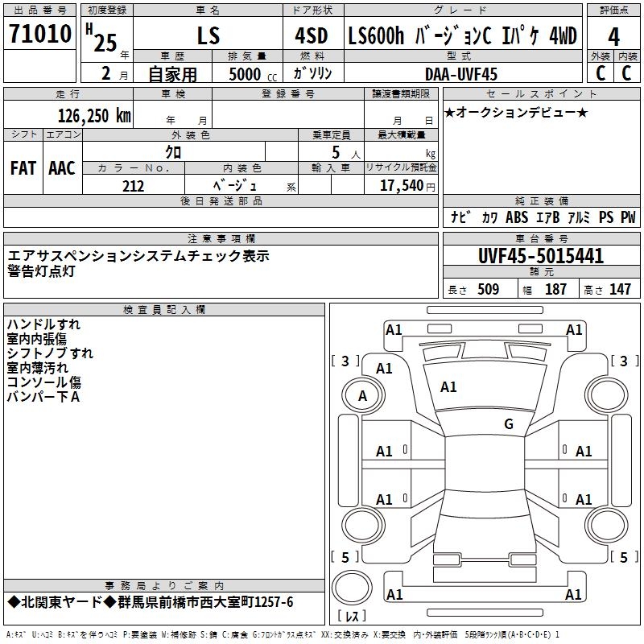Select the recycle deposit 17,540円
Viewport: 644px width, 644px height.
coord(407,186)
